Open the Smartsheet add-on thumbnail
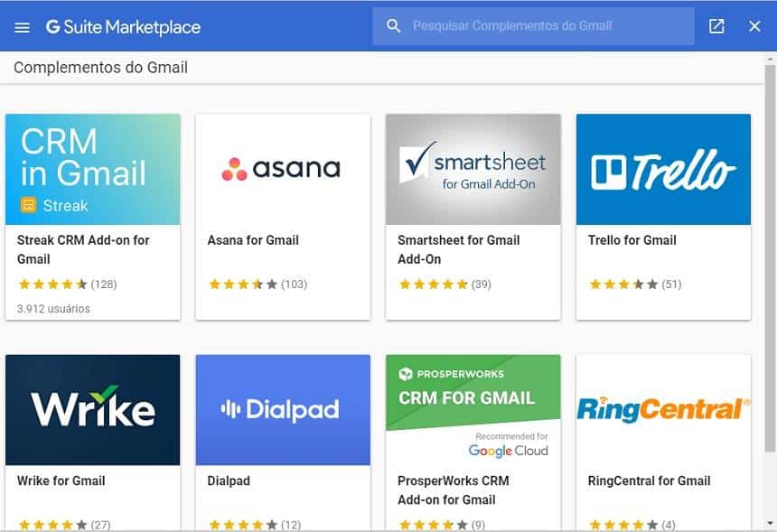Viewport: 777px width, 532px height. 473,170
